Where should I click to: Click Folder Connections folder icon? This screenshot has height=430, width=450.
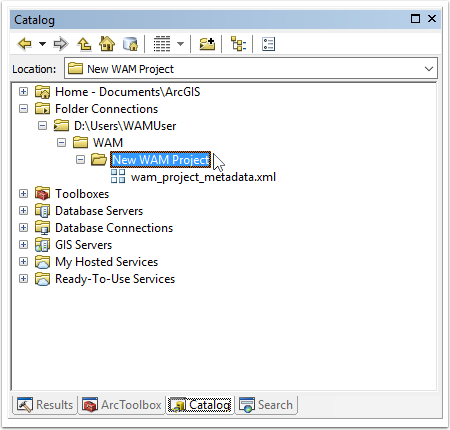pyautogui.click(x=43, y=109)
